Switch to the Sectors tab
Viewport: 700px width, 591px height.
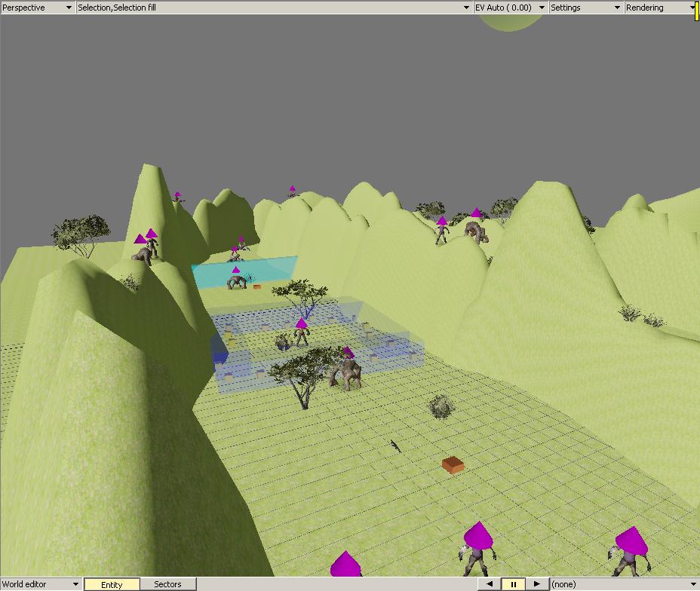pos(168,584)
